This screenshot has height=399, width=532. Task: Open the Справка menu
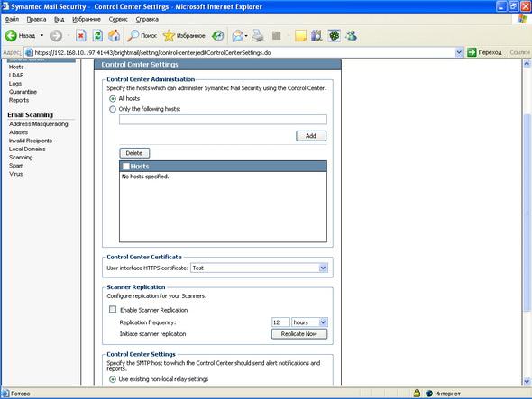tap(147, 19)
